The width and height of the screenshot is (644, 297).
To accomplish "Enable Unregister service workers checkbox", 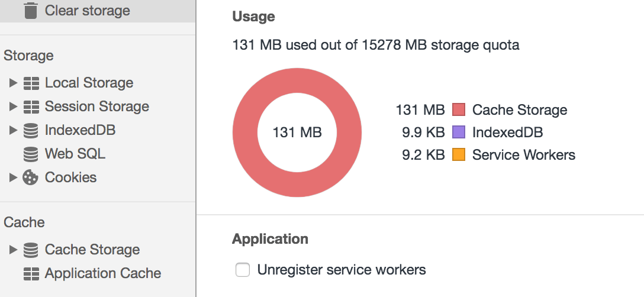I will pos(243,270).
